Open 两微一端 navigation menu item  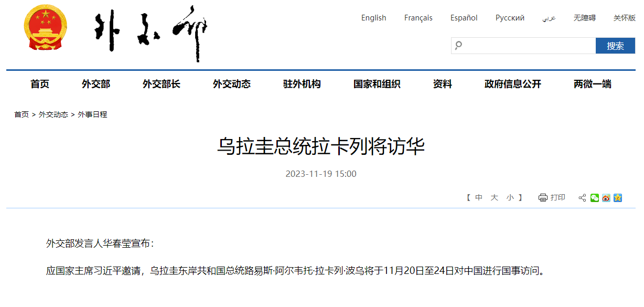click(x=593, y=84)
